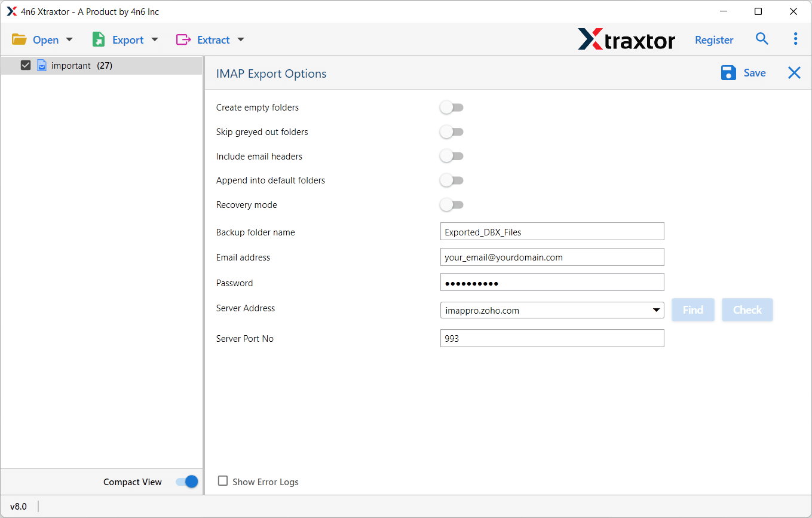Click the Email address input field
The image size is (812, 518).
pyautogui.click(x=552, y=257)
